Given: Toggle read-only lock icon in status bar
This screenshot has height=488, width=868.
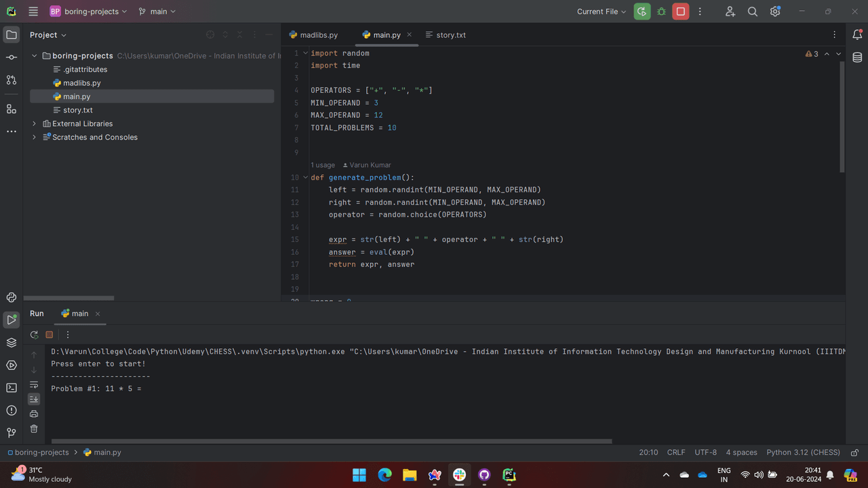Looking at the screenshot, I should pyautogui.click(x=854, y=452).
